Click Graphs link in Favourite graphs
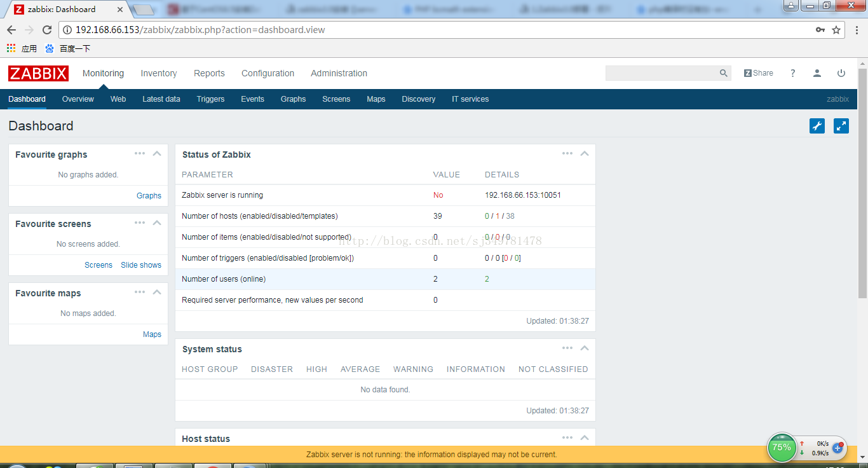This screenshot has width=868, height=468. pos(149,196)
